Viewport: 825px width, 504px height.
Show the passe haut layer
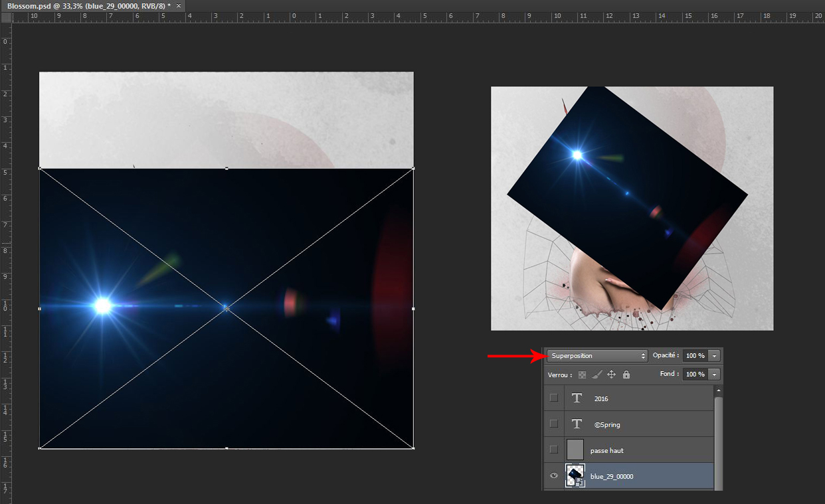click(554, 450)
